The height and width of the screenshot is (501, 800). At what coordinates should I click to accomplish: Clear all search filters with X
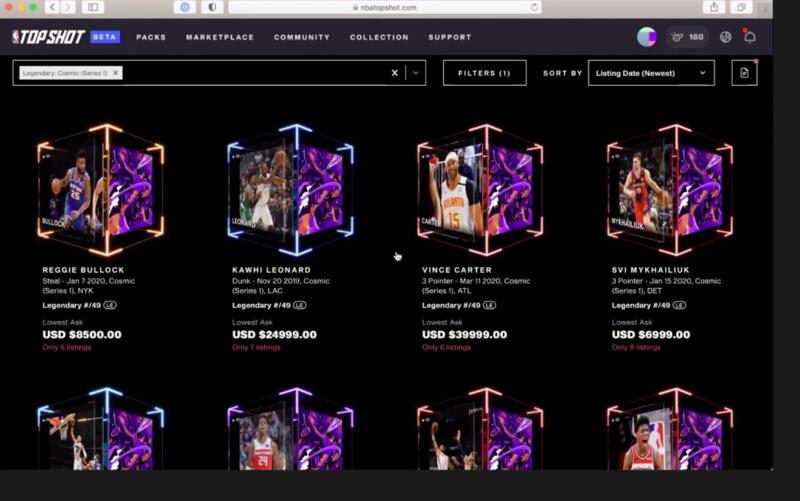point(394,73)
